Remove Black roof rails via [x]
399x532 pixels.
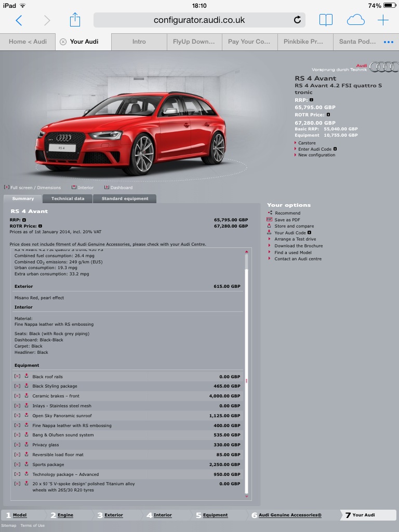click(x=17, y=376)
